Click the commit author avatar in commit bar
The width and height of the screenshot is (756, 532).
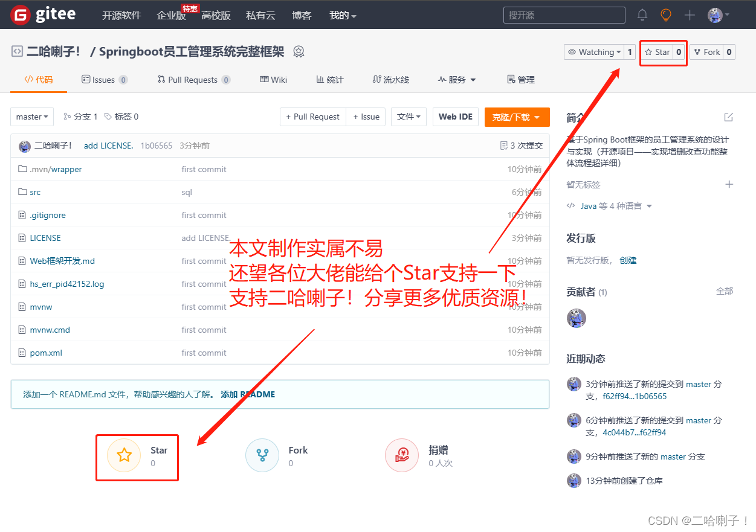[25, 146]
